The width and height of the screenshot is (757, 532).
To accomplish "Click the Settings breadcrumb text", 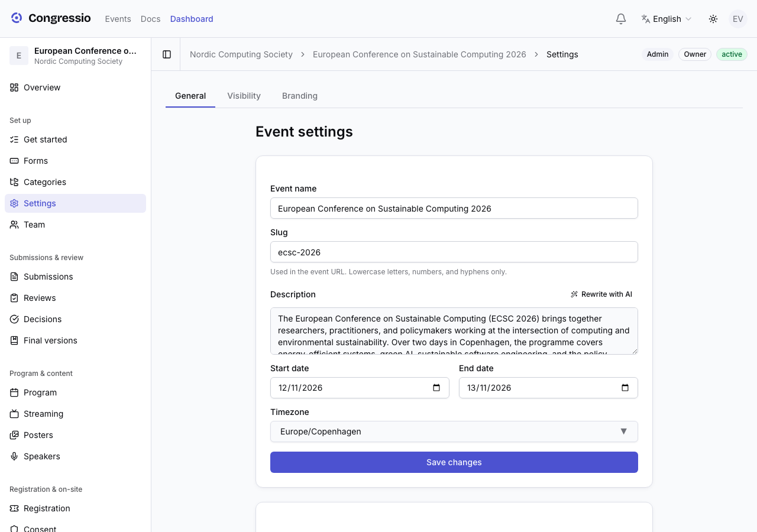I will coord(562,54).
